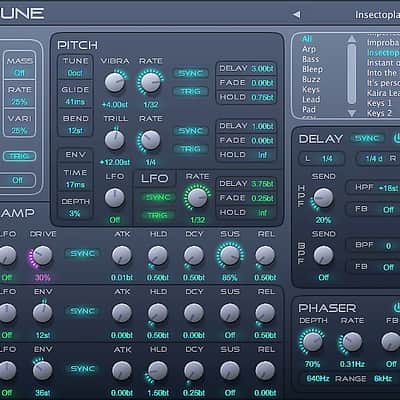
Task: Click the MASS Off field
Action: pos(19,73)
